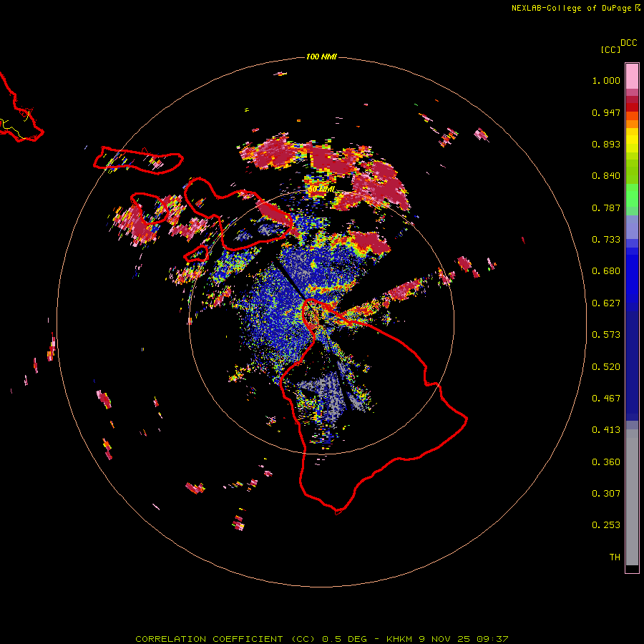Click the pink swatch beside 1.000 on the color bar
Image resolution: width=644 pixels, height=644 pixels.
632,77
